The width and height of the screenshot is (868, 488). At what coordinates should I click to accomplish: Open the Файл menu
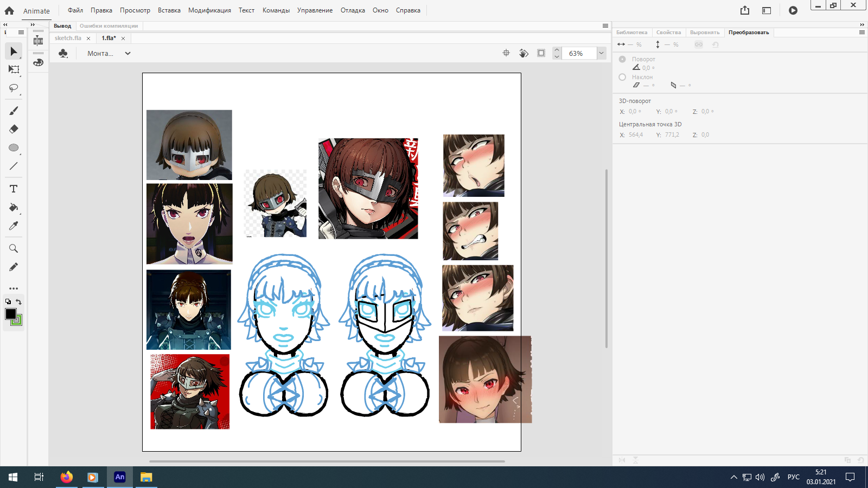(75, 10)
